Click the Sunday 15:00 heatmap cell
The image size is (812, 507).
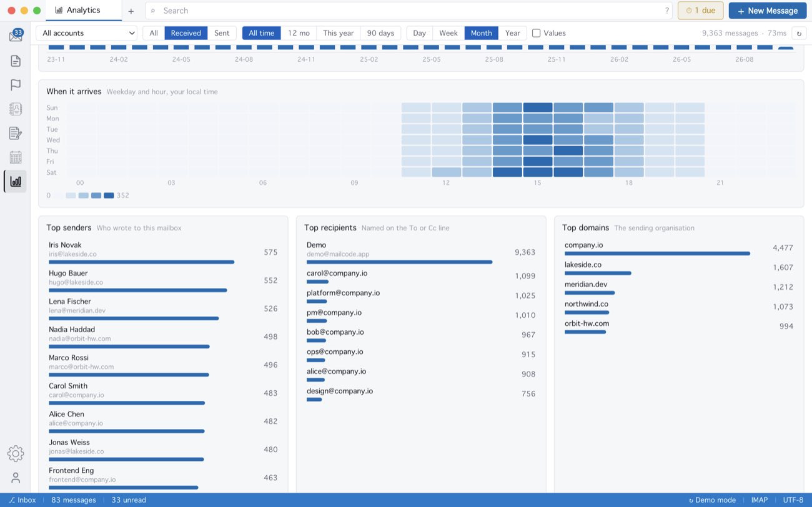point(538,107)
